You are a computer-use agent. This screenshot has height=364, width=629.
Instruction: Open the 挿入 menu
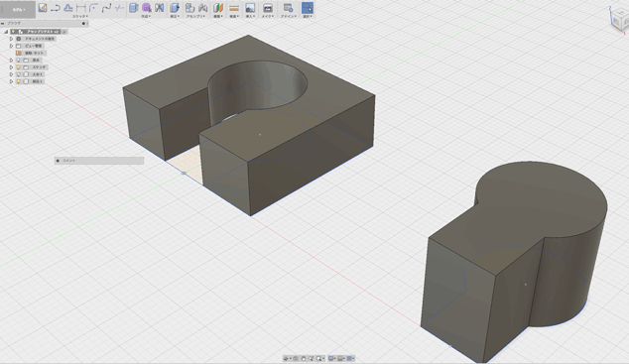tap(250, 16)
